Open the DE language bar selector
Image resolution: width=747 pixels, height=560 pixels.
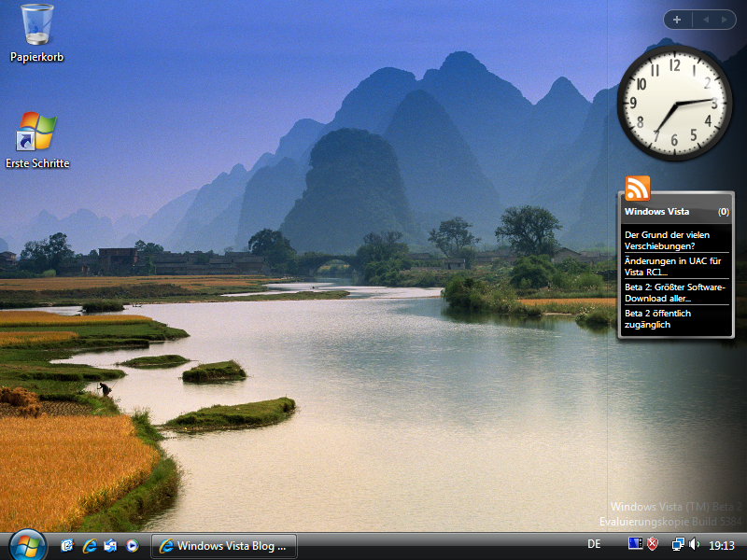tap(594, 544)
